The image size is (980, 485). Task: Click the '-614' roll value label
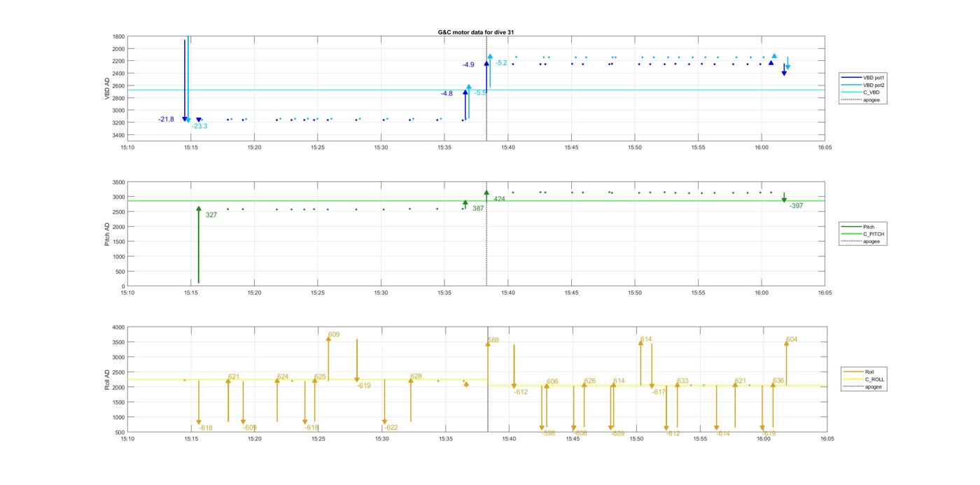(x=723, y=433)
